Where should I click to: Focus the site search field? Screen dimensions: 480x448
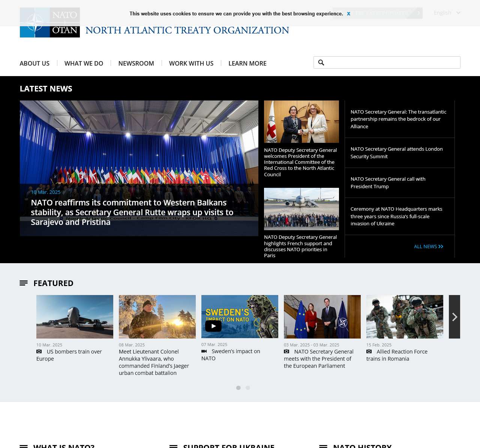(387, 63)
